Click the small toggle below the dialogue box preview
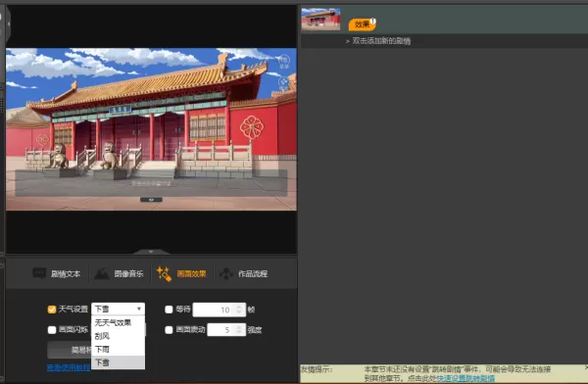 151,200
